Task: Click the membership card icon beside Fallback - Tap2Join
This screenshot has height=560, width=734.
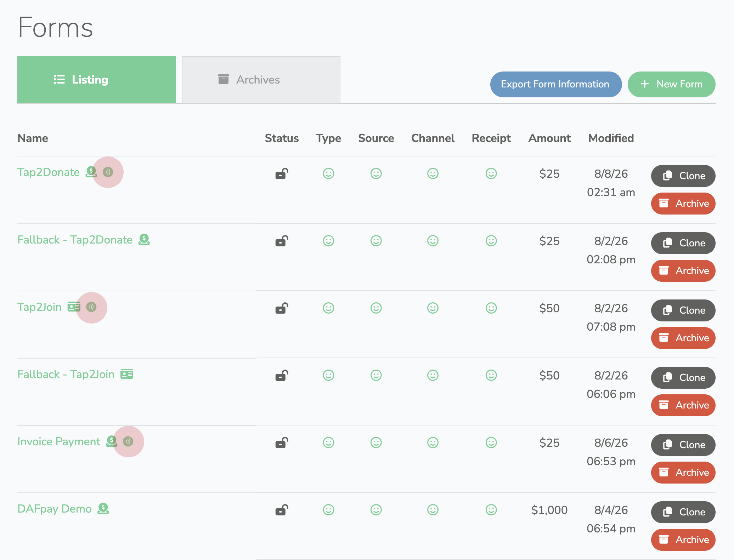Action: tap(127, 374)
